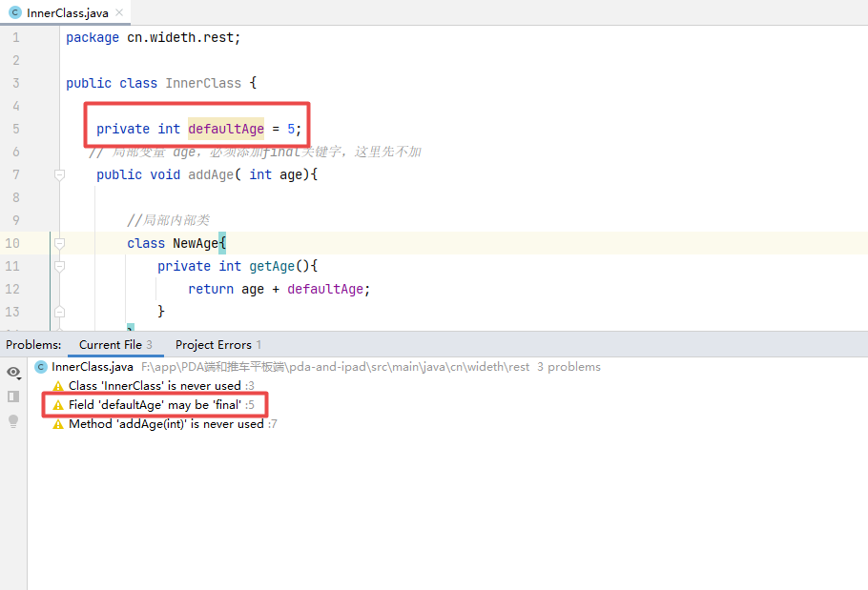Click getAge method name on line 11

tap(272, 266)
